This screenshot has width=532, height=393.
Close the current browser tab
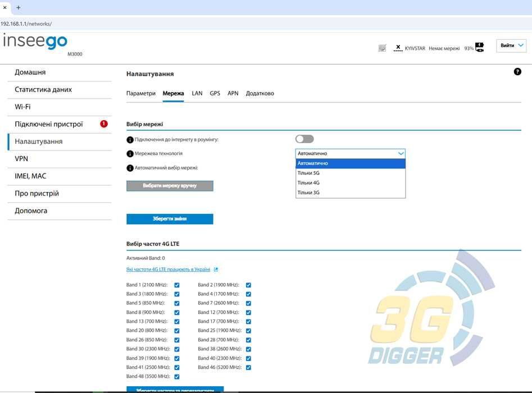(x=4, y=7)
